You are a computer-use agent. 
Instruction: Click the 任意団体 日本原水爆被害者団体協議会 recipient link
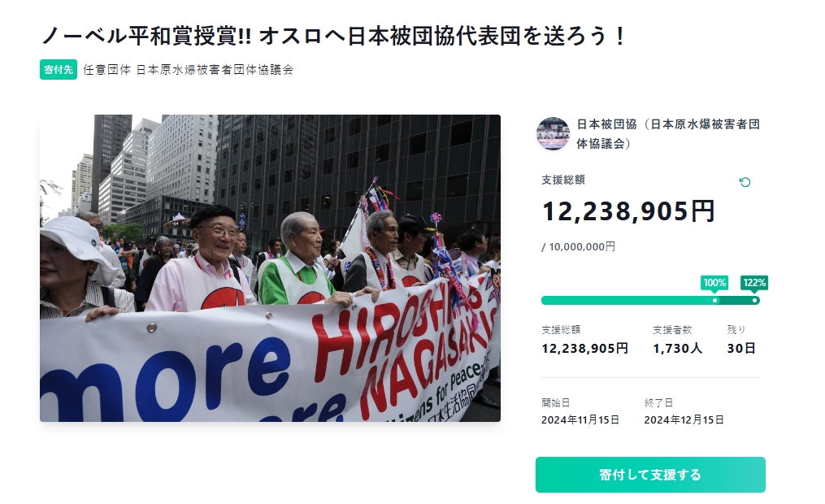(188, 69)
